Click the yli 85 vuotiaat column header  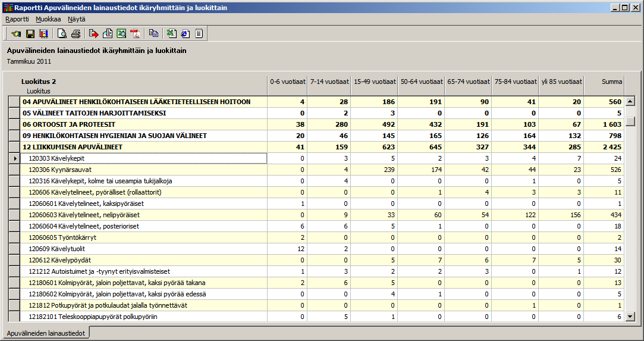561,82
